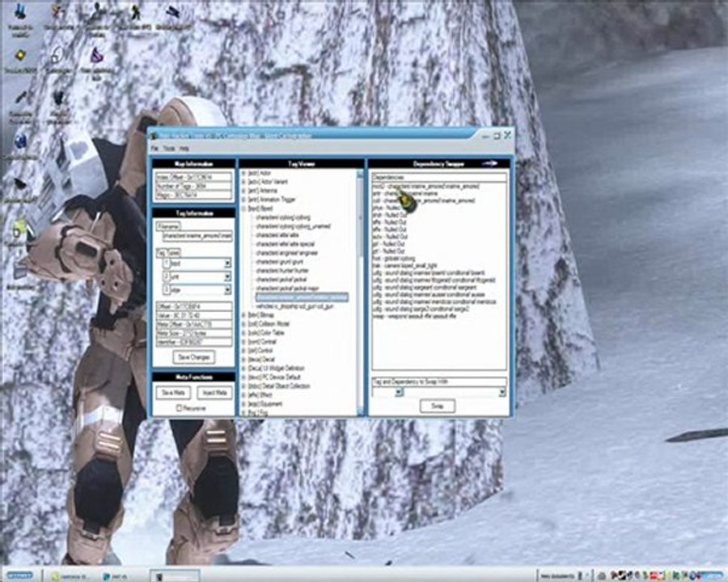Open the second tag class dropdown showing unit

point(227,276)
